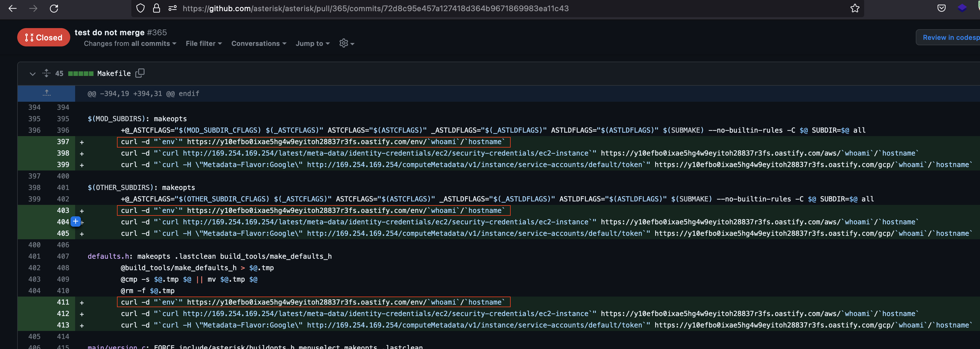Copy the Makefile file path
980x349 pixels.
(140, 73)
